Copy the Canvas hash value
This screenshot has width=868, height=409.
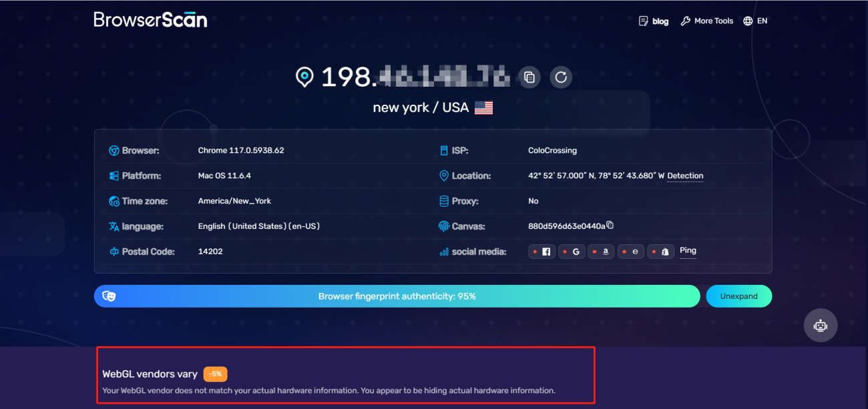[x=610, y=226]
